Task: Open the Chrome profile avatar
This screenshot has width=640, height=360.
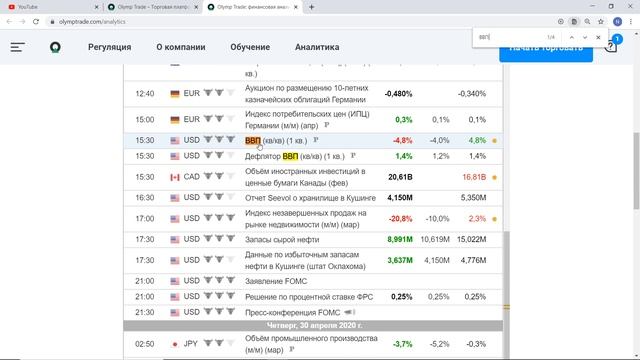Action: (x=617, y=22)
